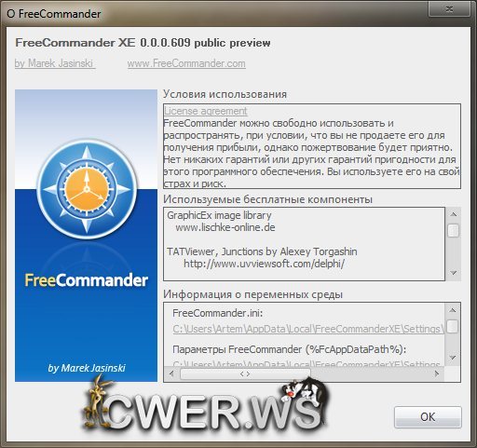Click right arrow of environment info horizontal scrollbar
This screenshot has height=448, width=477.
click(437, 373)
